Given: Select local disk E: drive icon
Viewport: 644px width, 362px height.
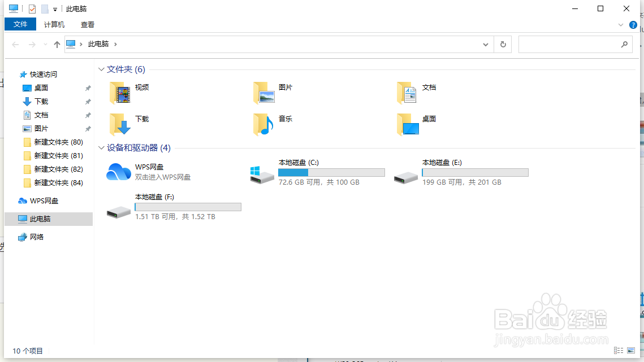Looking at the screenshot, I should pos(406,178).
